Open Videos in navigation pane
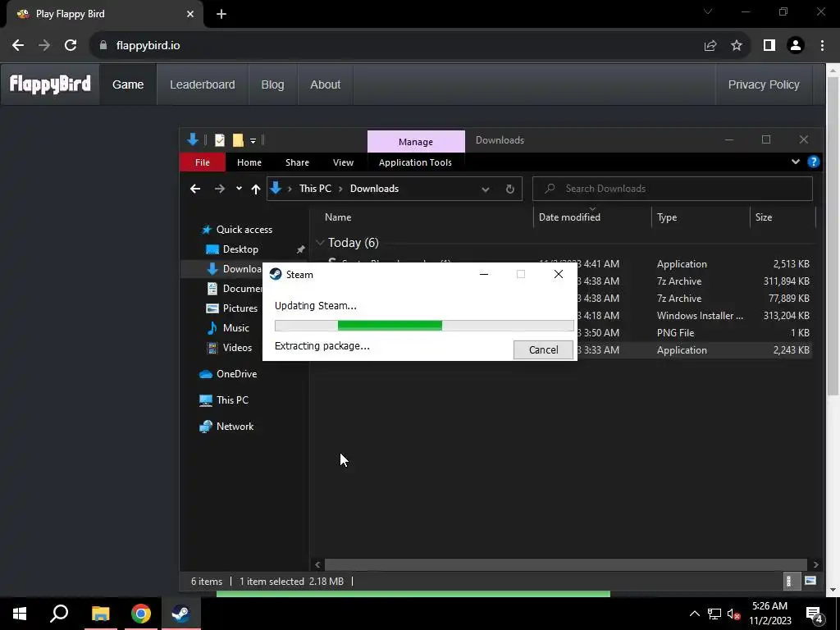 tap(237, 348)
